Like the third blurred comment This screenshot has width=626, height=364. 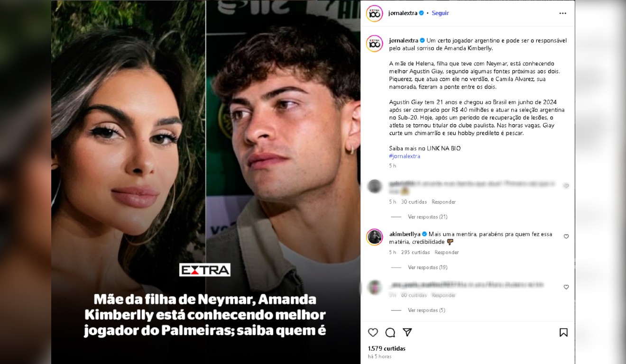(566, 287)
